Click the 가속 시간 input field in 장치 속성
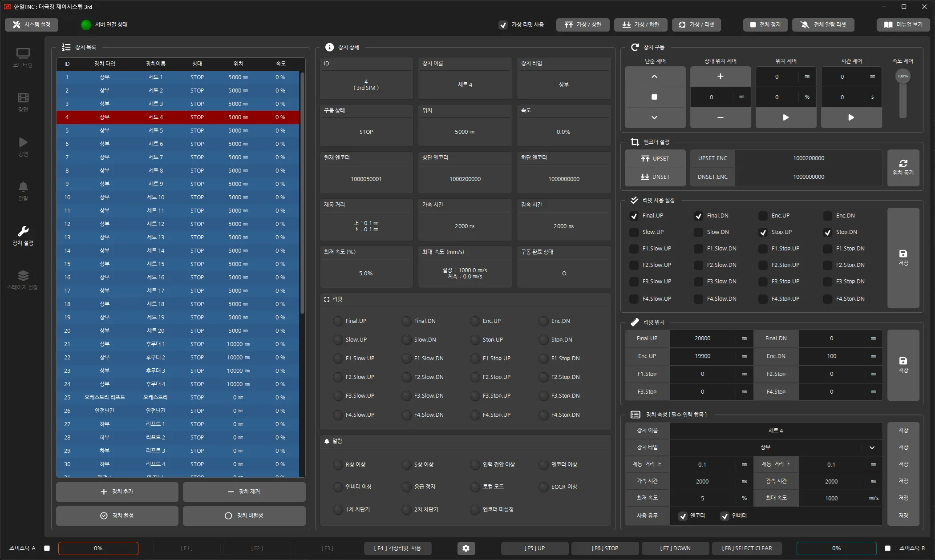The width and height of the screenshot is (935, 560). [702, 481]
